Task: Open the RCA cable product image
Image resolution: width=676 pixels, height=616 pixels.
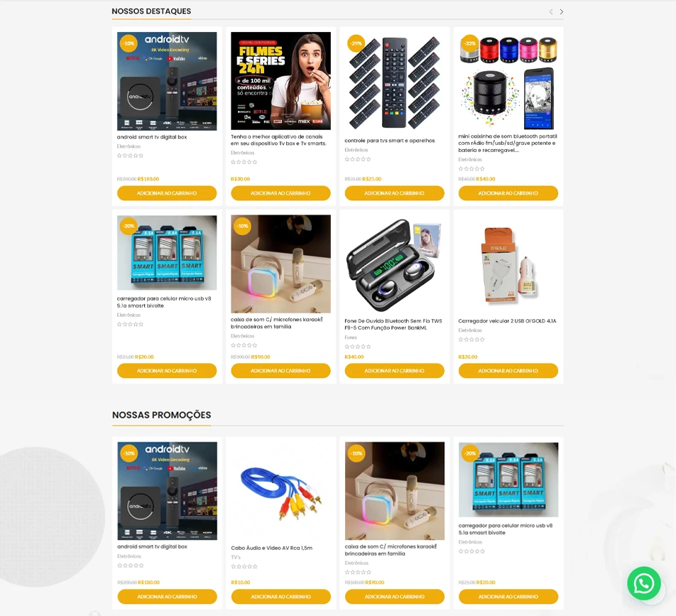Action: 281,491
